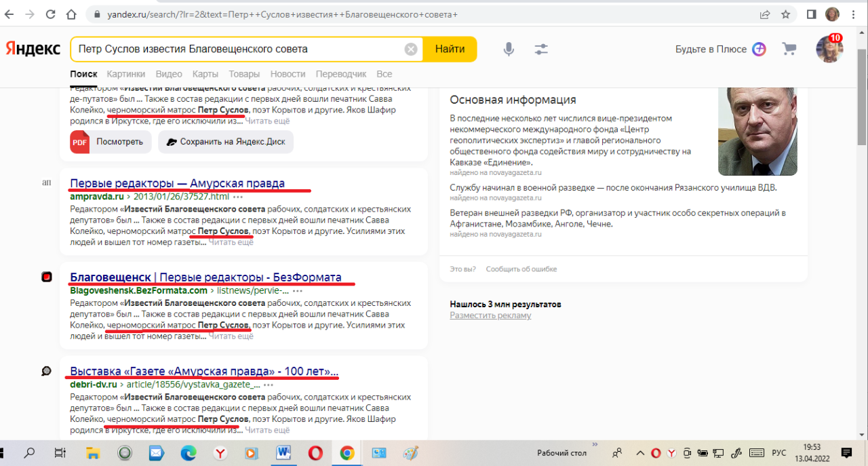Click 'Читать ещё' in the BezFormata result
The height and width of the screenshot is (466, 868).
click(231, 336)
